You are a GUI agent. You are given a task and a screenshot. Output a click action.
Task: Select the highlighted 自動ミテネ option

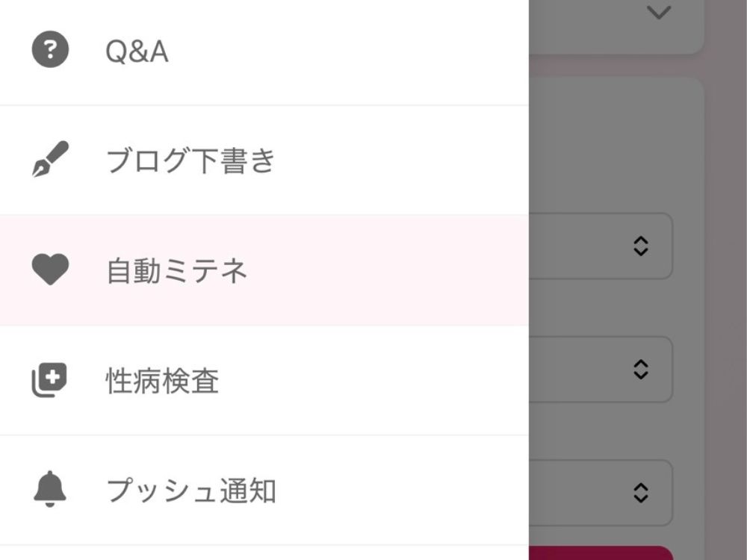(177, 270)
